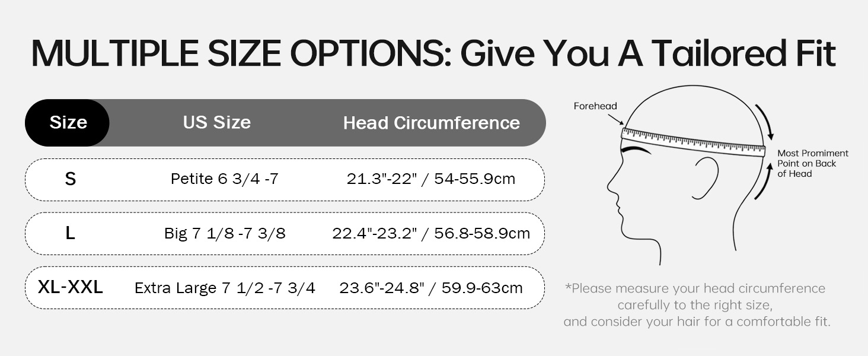Image resolution: width=868 pixels, height=356 pixels.
Task: Click Extra Large 7 1/2 -7 3/4 text
Action: pyautogui.click(x=225, y=288)
